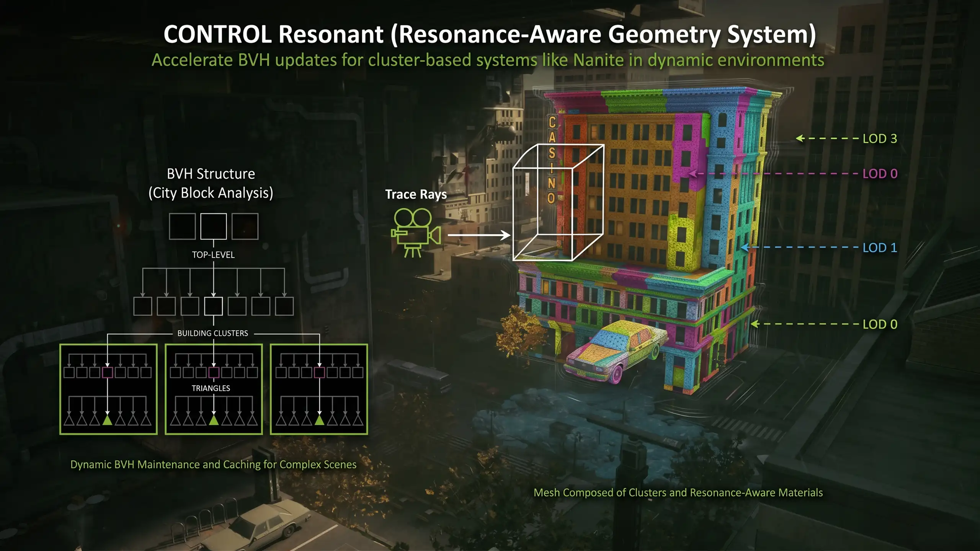Click the "(City Block Analysis)" text
The image size is (980, 551).
211,193
